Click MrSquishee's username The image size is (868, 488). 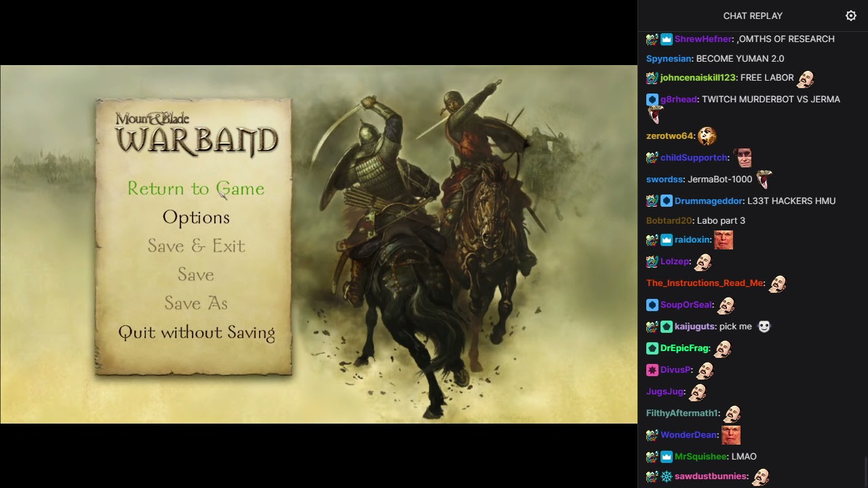[701, 457]
